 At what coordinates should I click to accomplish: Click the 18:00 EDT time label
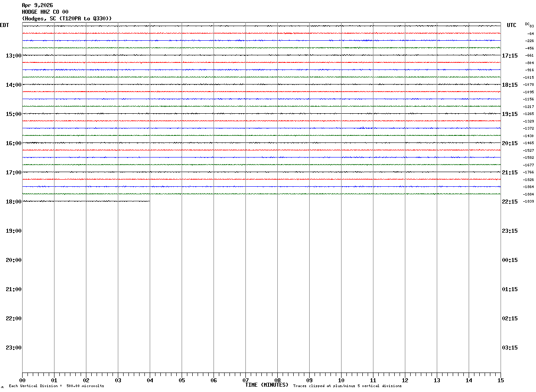click(13, 202)
